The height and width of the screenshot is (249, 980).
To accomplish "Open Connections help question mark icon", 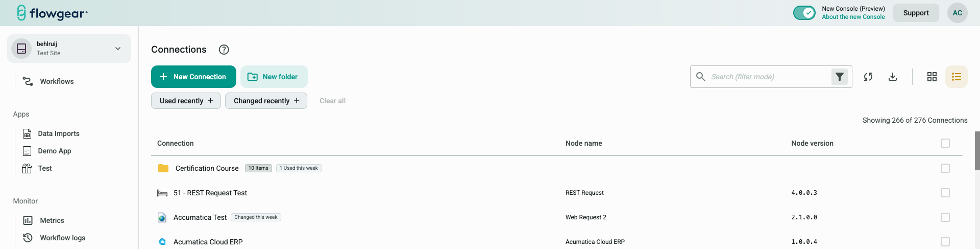I will coord(224,50).
